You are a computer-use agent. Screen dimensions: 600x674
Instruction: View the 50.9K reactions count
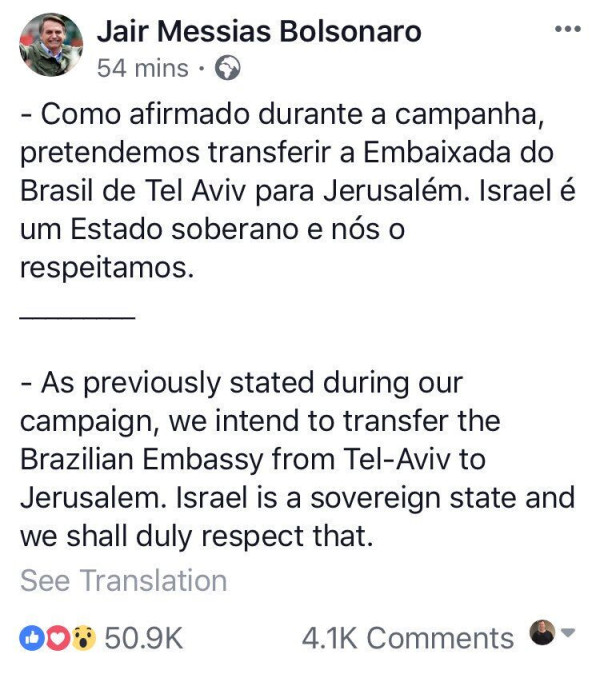pyautogui.click(x=144, y=638)
